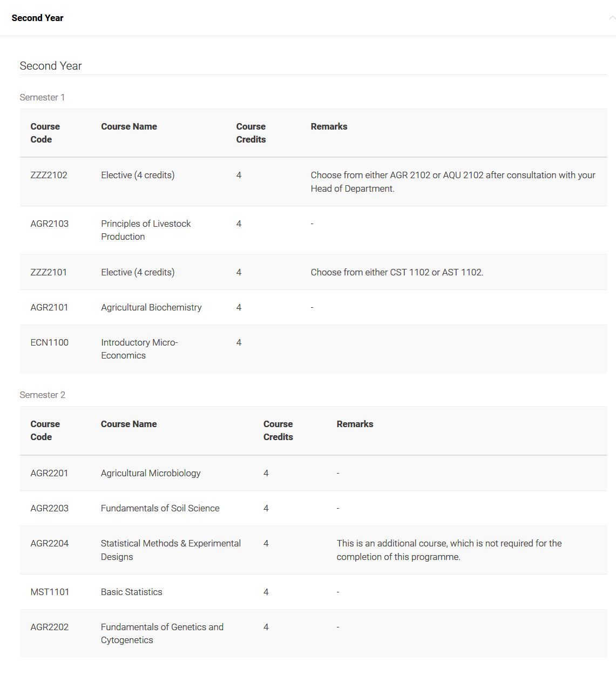Click Statistical Methods & Experimental Designs name
The image size is (616, 682).
(x=171, y=550)
